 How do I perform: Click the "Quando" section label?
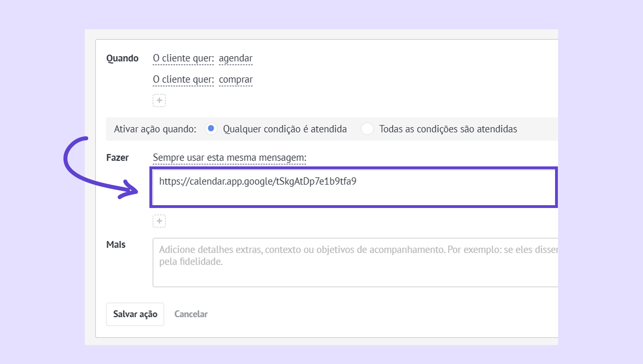[x=122, y=58]
